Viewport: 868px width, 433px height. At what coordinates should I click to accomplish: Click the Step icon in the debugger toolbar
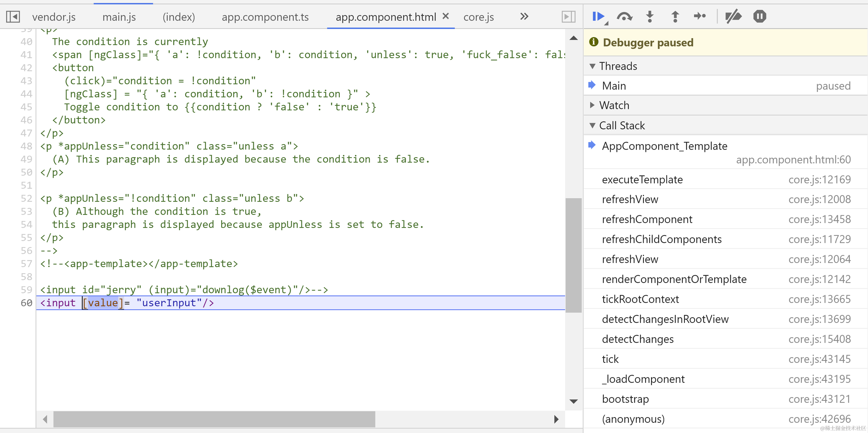point(700,16)
